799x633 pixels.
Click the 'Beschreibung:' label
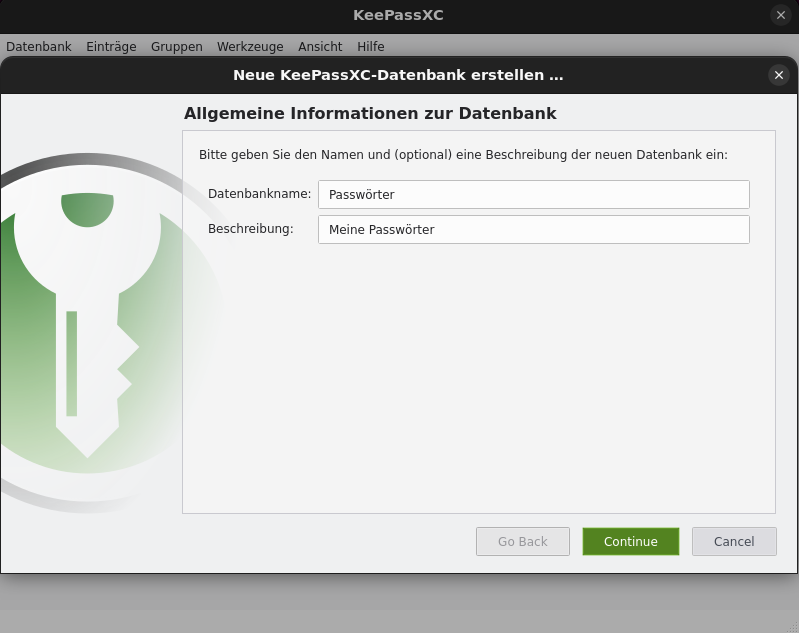pos(251,229)
